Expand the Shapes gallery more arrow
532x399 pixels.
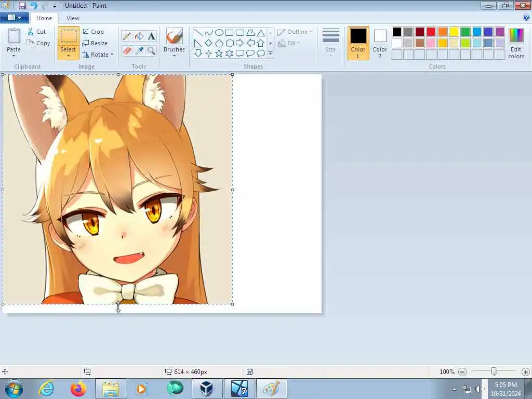tap(270, 54)
